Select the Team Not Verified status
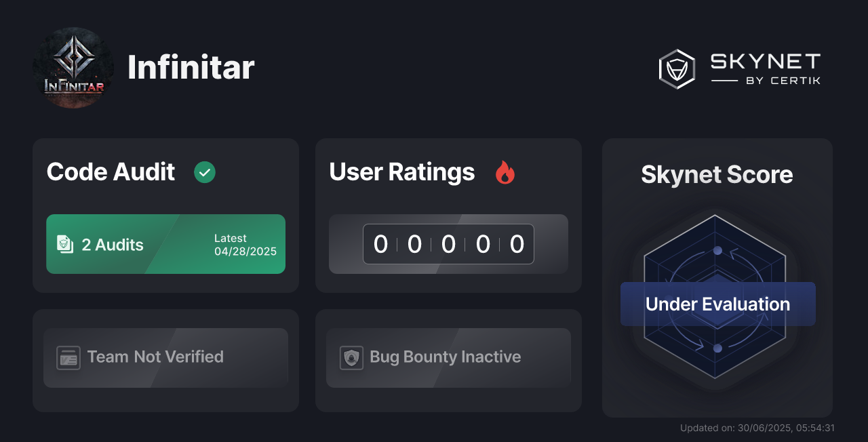 coord(165,358)
